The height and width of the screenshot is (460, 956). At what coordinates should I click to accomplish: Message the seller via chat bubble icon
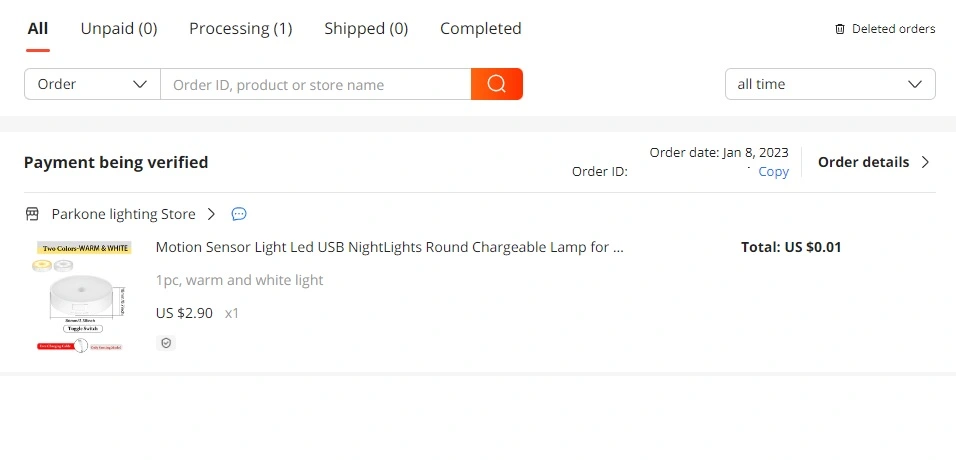[x=239, y=214]
